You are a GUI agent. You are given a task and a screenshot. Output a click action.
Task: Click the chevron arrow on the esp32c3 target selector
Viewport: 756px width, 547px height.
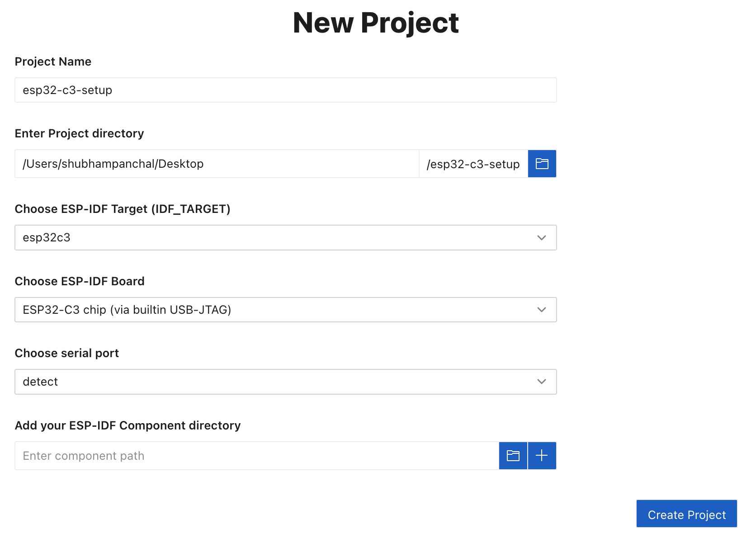tap(541, 238)
